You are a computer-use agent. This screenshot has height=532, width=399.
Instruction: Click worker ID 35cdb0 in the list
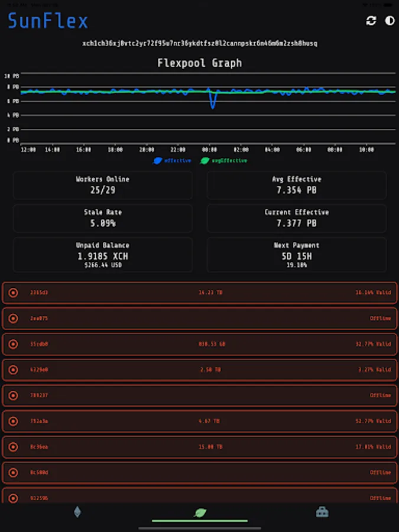click(39, 344)
